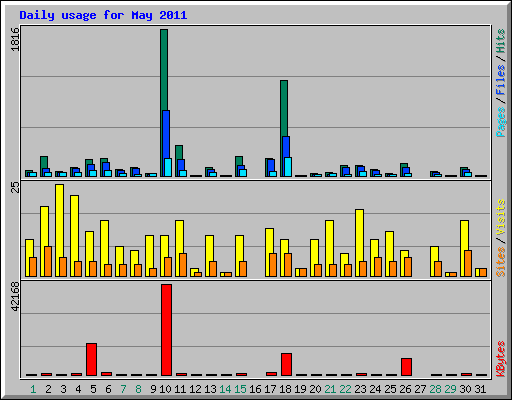
Task: Click the 1816 hits axis label
Action: click(15, 39)
